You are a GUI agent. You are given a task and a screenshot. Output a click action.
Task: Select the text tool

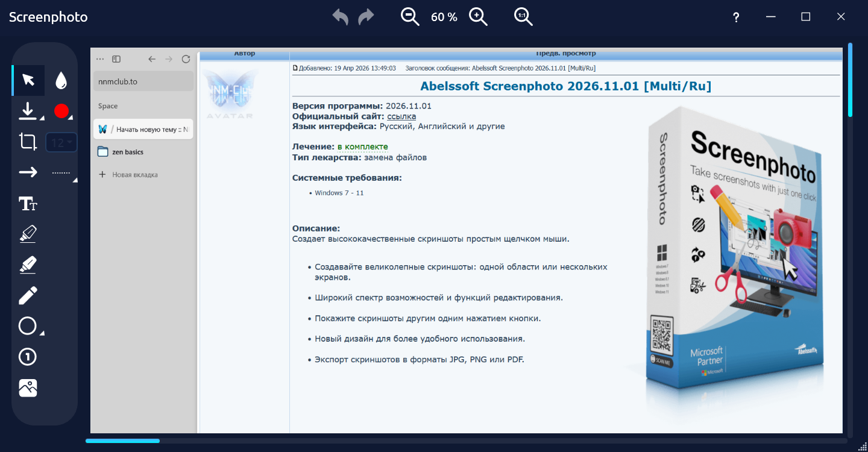[28, 204]
